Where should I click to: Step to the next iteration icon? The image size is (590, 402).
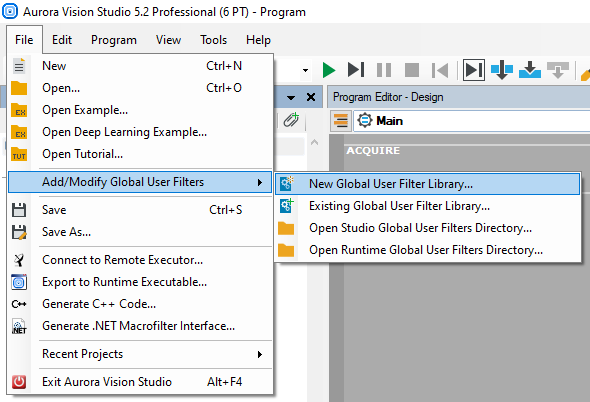[356, 70]
